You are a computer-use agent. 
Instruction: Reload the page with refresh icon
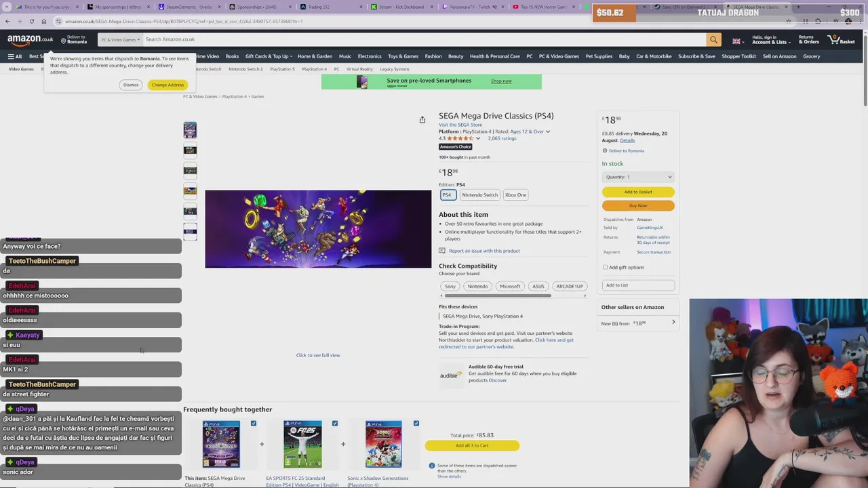[x=31, y=21]
